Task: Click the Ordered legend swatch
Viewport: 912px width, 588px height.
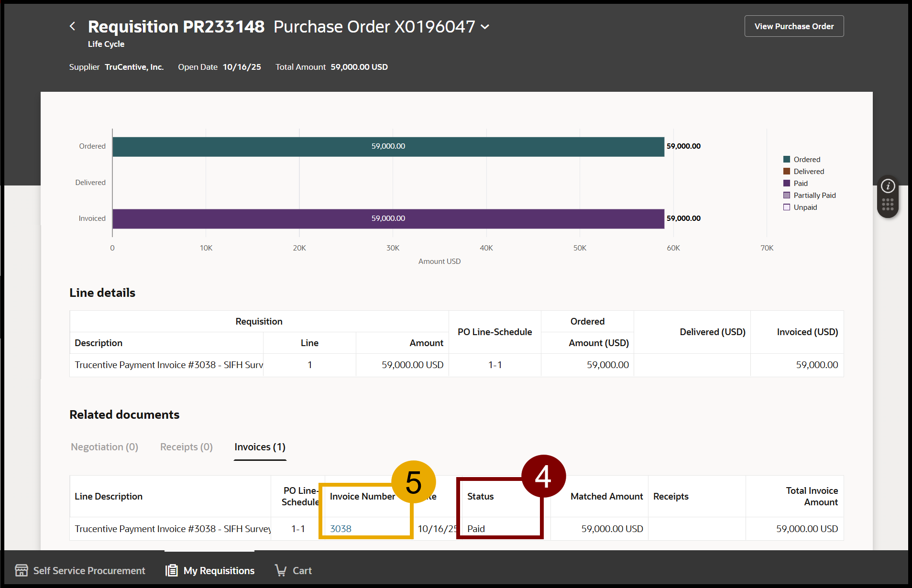Action: [787, 159]
